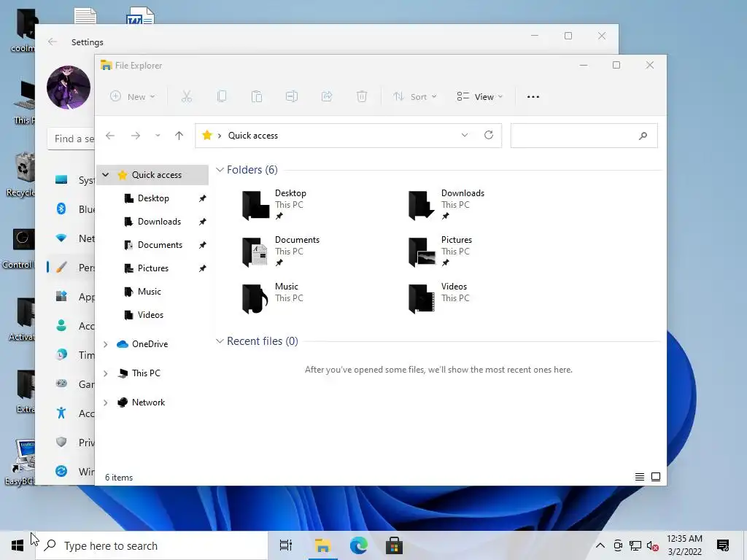Open Microsoft Edge from the taskbar
The image size is (747, 560).
click(x=359, y=545)
